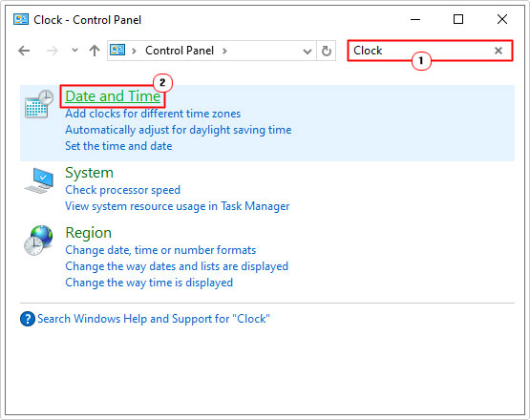Open the address bar history dropdown
Screen dimensions: 530x420
click(x=307, y=52)
